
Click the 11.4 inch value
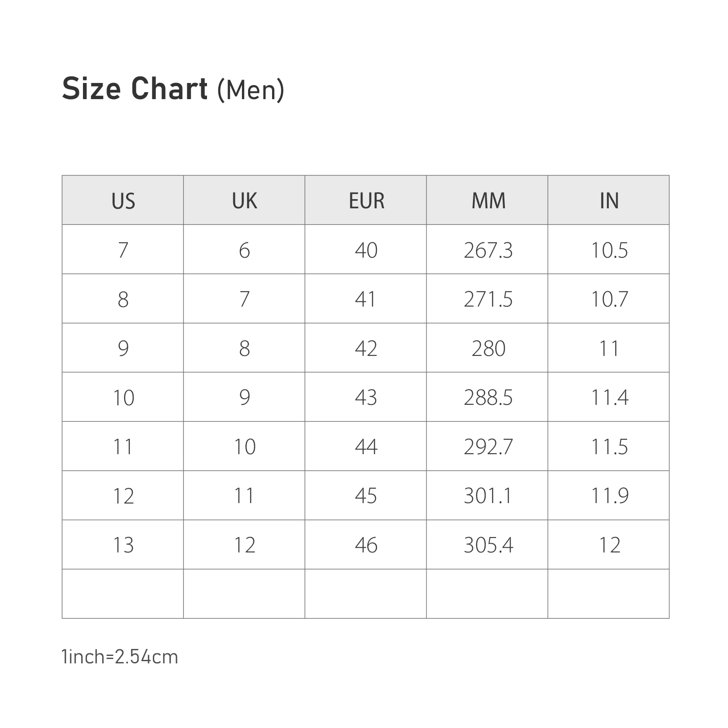[x=609, y=397]
